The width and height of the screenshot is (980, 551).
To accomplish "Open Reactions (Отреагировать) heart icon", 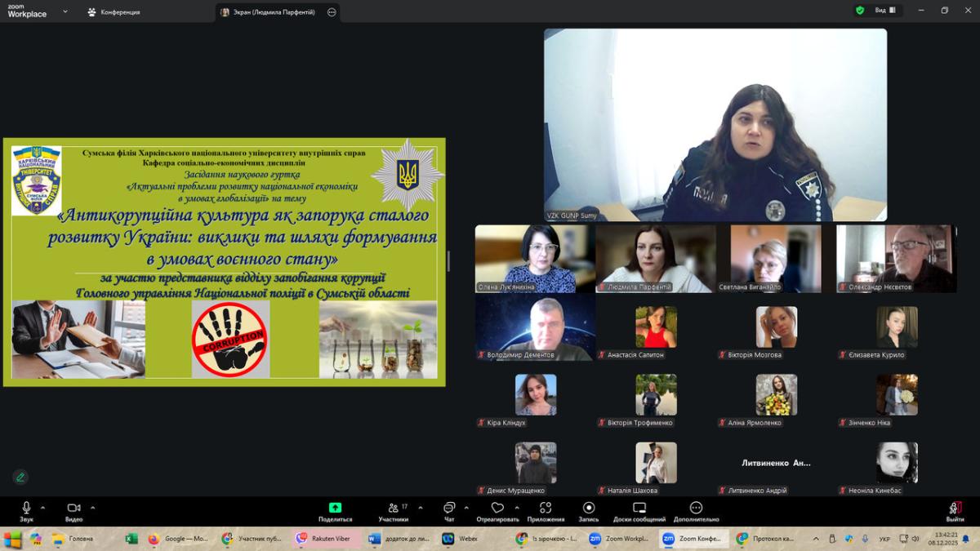I will click(x=497, y=508).
